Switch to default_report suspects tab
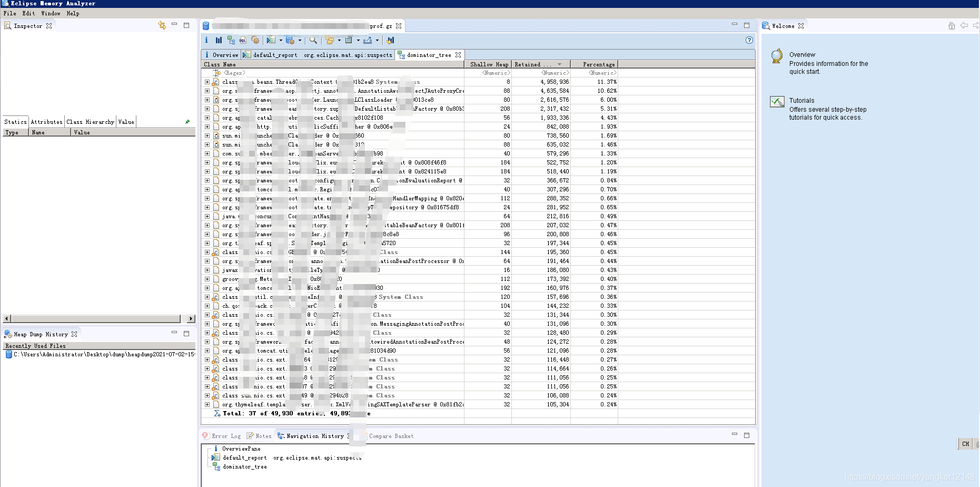 click(318, 55)
